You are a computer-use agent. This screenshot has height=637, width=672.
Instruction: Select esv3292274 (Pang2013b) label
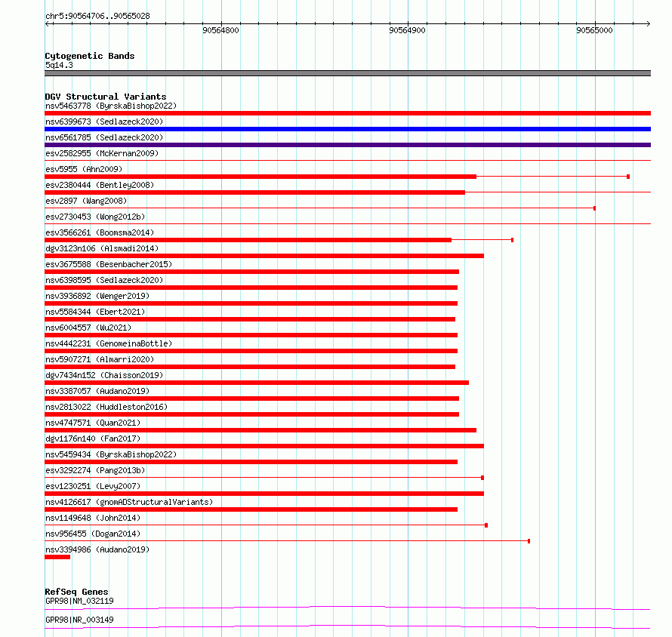95,470
